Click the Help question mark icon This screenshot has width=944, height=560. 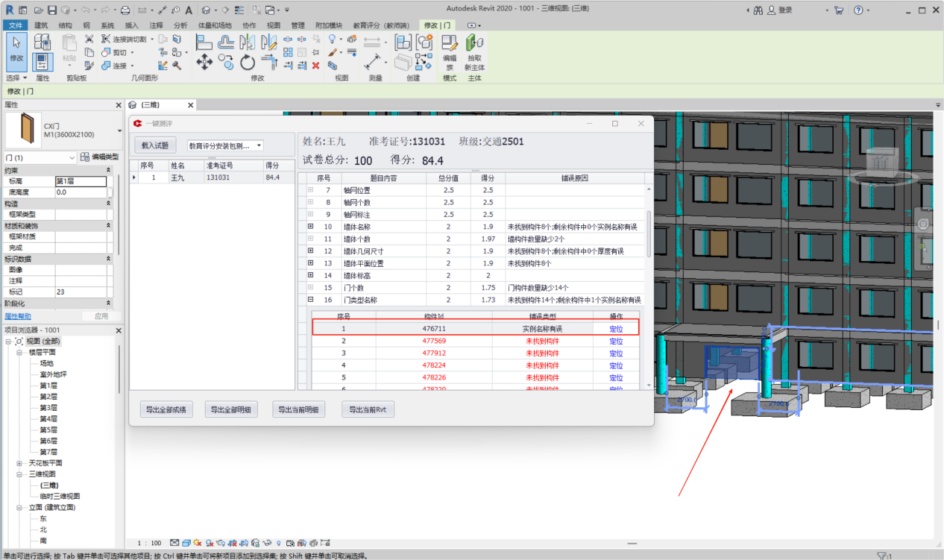coord(858,10)
